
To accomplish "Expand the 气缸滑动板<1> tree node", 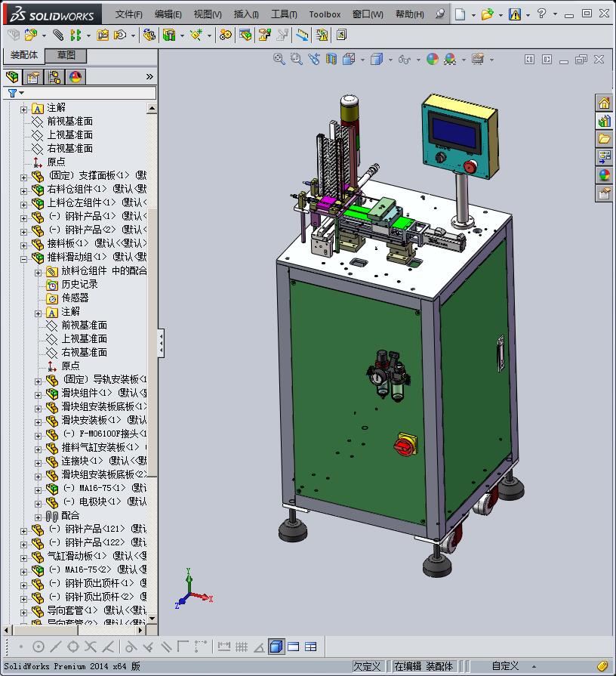I will [23, 558].
